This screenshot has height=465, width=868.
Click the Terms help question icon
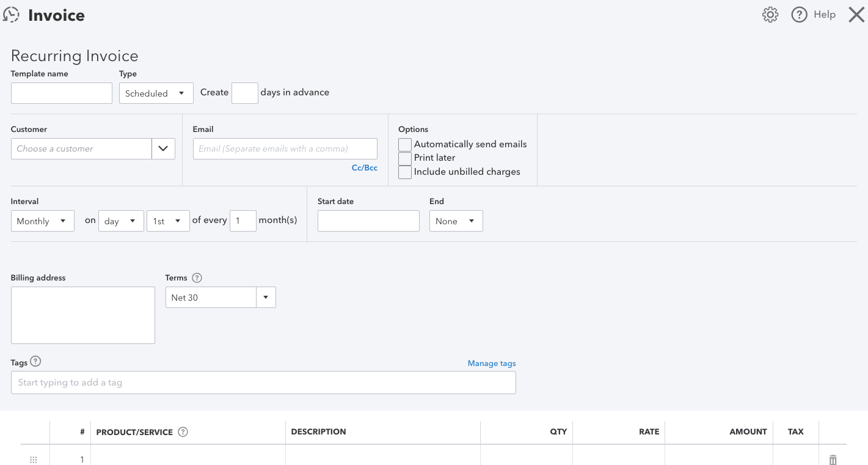(x=197, y=277)
